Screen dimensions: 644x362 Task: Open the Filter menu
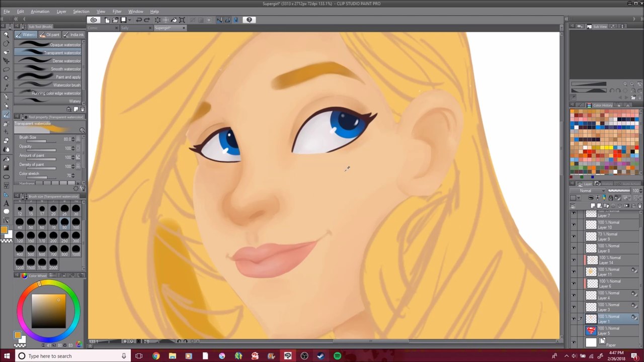(x=117, y=12)
